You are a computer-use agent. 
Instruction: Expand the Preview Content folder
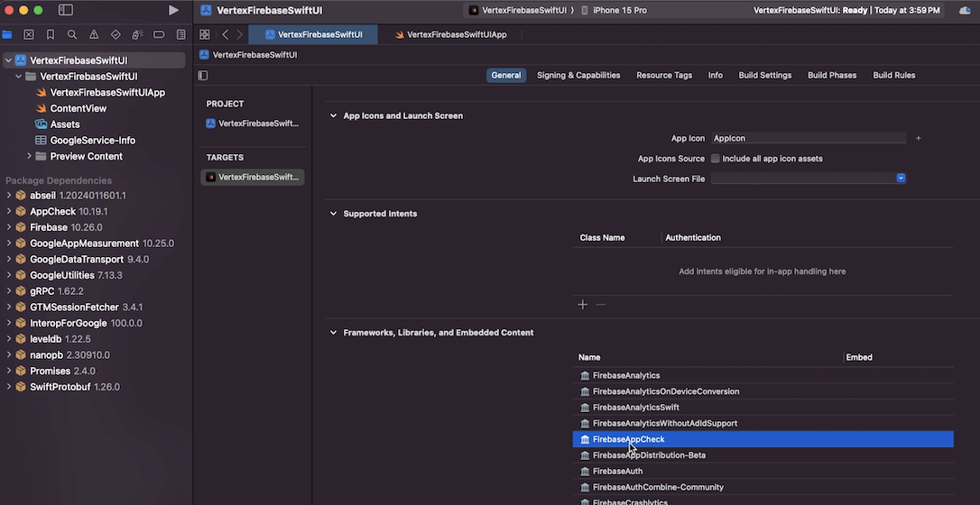tap(29, 156)
